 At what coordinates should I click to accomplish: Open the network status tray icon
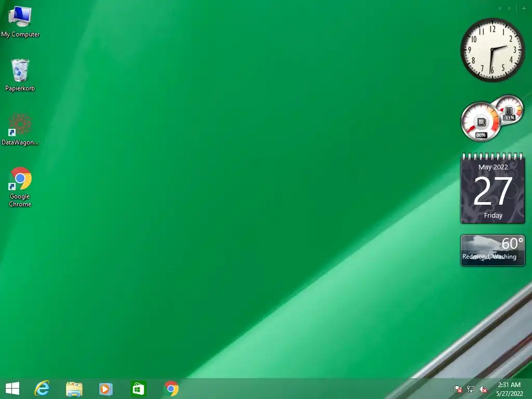click(x=471, y=389)
